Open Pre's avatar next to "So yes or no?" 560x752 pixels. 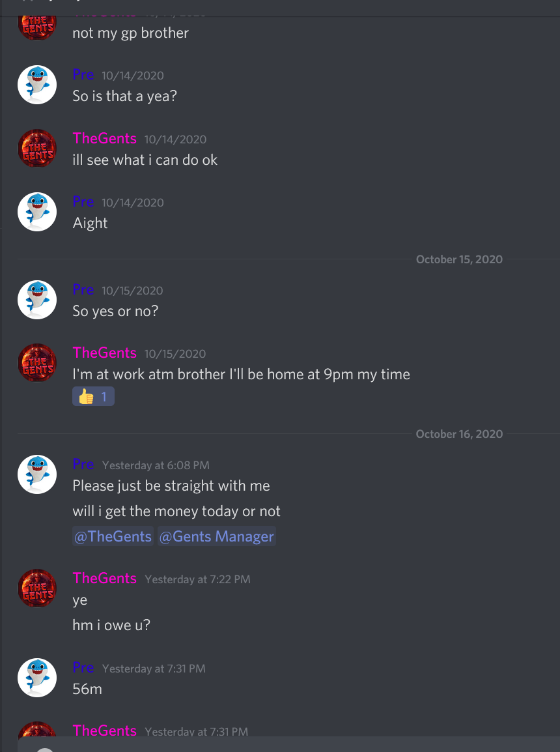click(x=37, y=300)
